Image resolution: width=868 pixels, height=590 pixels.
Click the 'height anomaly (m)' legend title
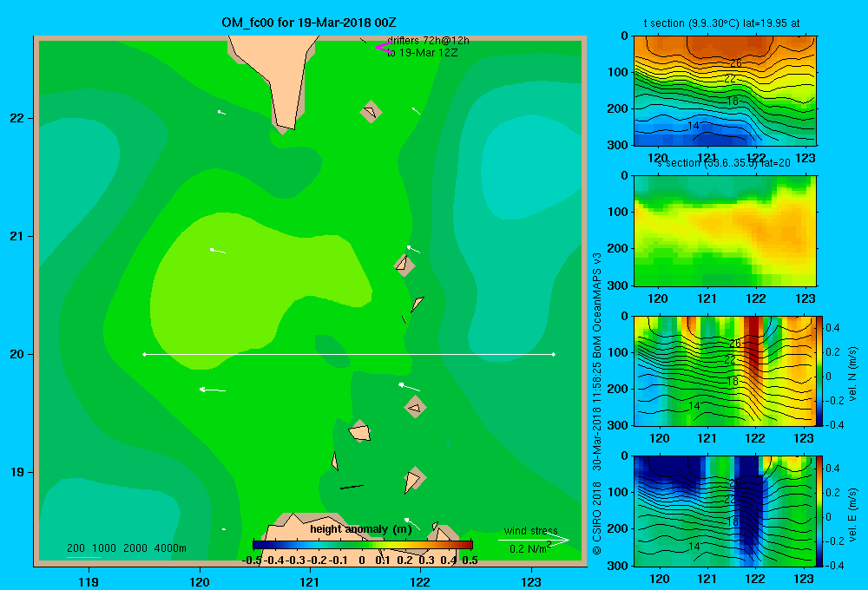coord(361,529)
